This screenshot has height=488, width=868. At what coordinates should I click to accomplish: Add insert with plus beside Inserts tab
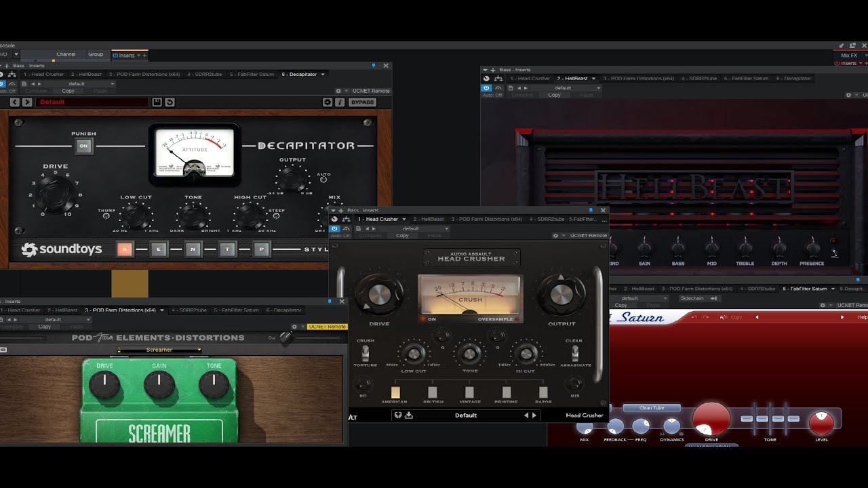(144, 56)
